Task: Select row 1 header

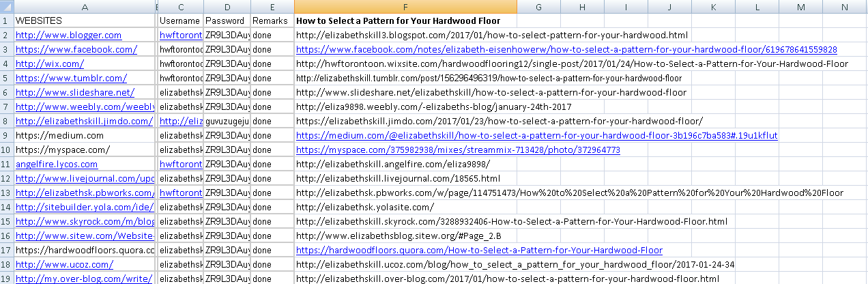Action: click(x=6, y=21)
